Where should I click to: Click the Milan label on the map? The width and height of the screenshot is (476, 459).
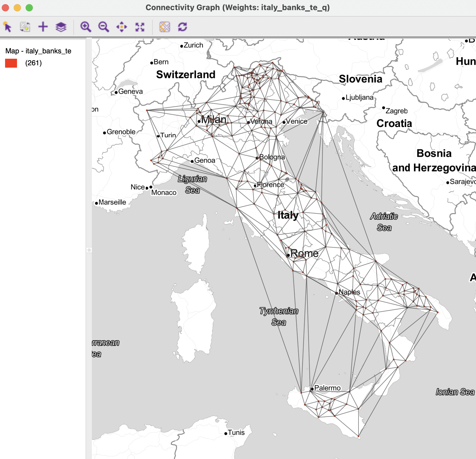(x=214, y=120)
